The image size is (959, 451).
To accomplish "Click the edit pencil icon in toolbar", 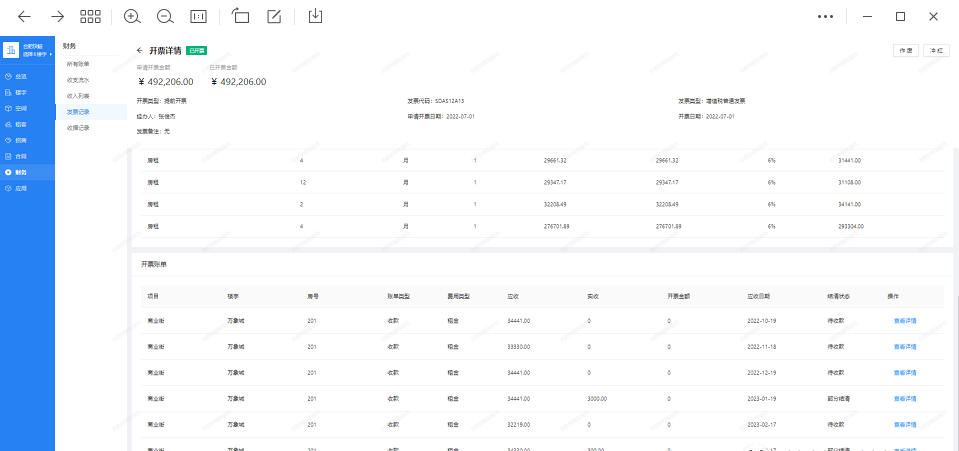I will point(274,16).
